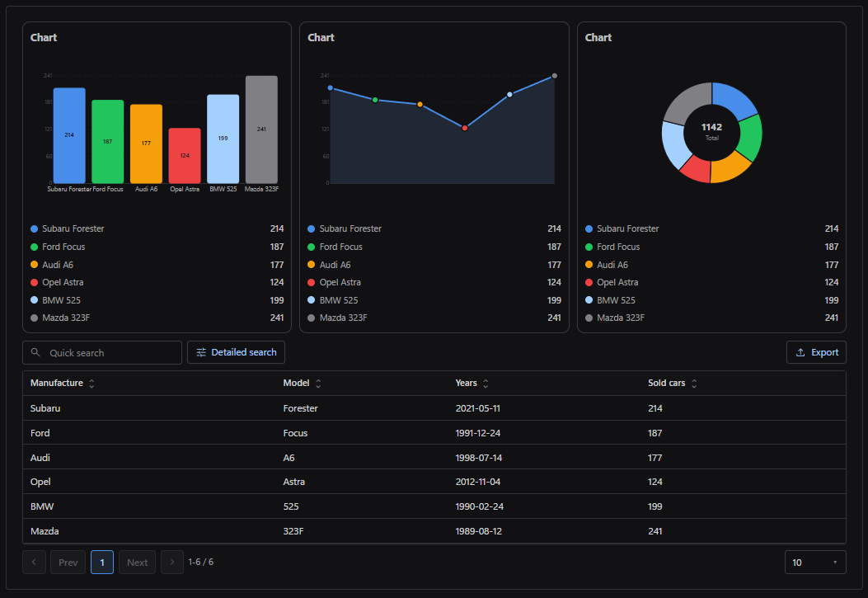Image resolution: width=868 pixels, height=598 pixels.
Task: Focus the Quick search input field
Action: [102, 353]
